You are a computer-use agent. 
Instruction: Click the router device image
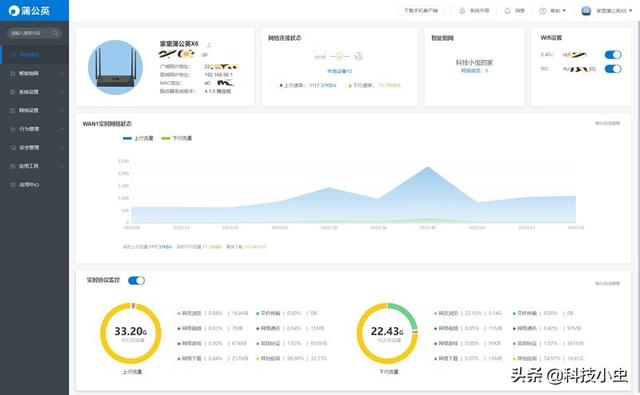click(x=116, y=67)
